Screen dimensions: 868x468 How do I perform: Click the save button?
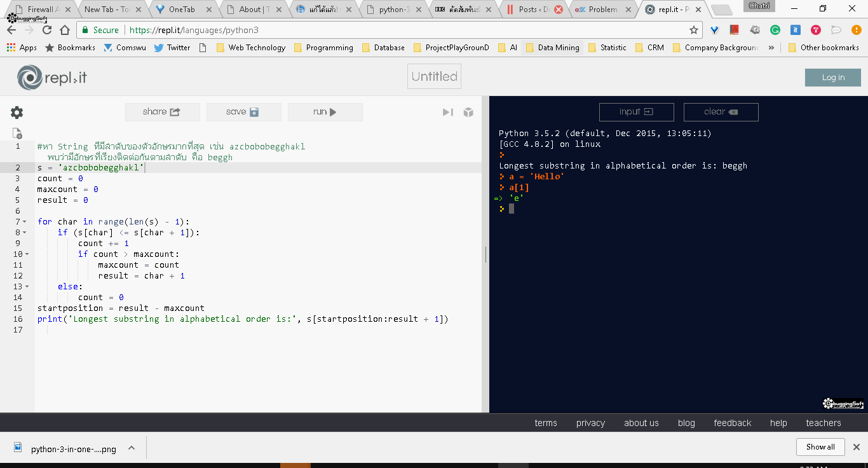click(243, 112)
